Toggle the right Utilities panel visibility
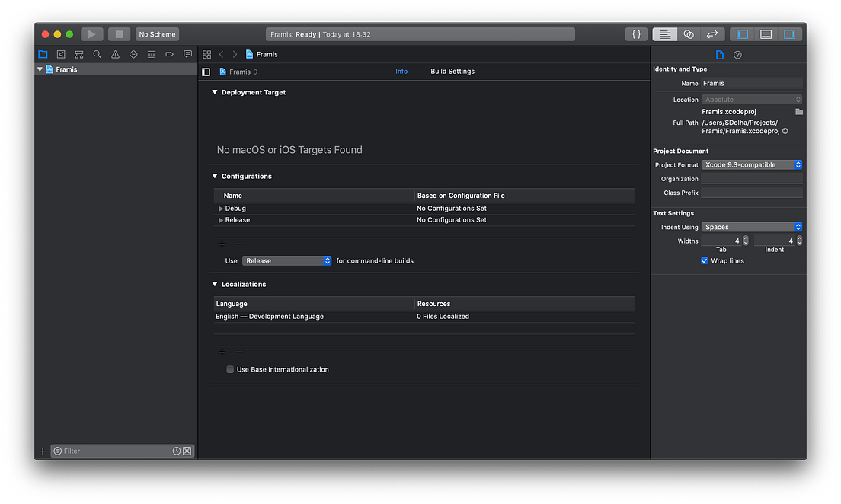Image resolution: width=841 pixels, height=504 pixels. [790, 33]
